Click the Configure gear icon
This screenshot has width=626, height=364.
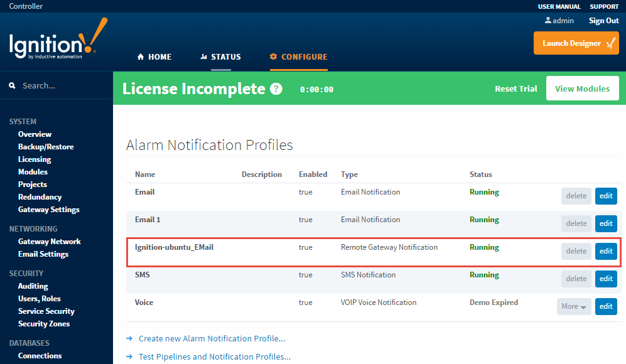272,56
